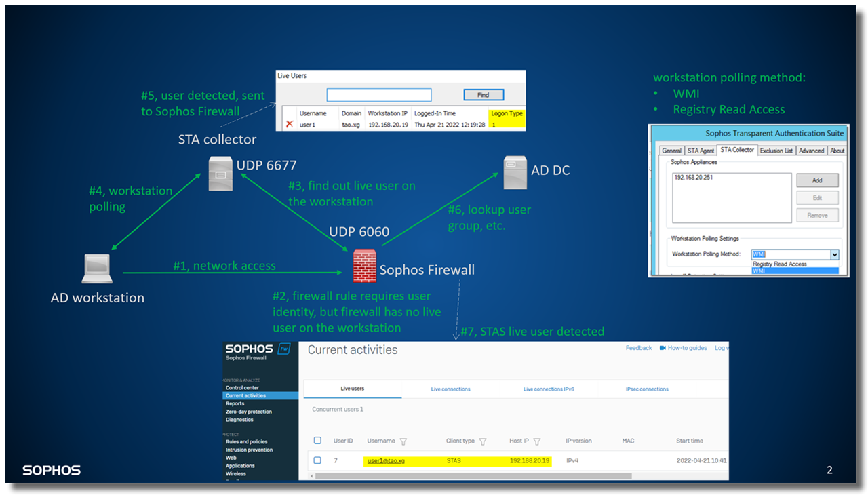Open Intrusion prevention in the sidebar
Image resolution: width=868 pixels, height=495 pixels.
point(249,450)
